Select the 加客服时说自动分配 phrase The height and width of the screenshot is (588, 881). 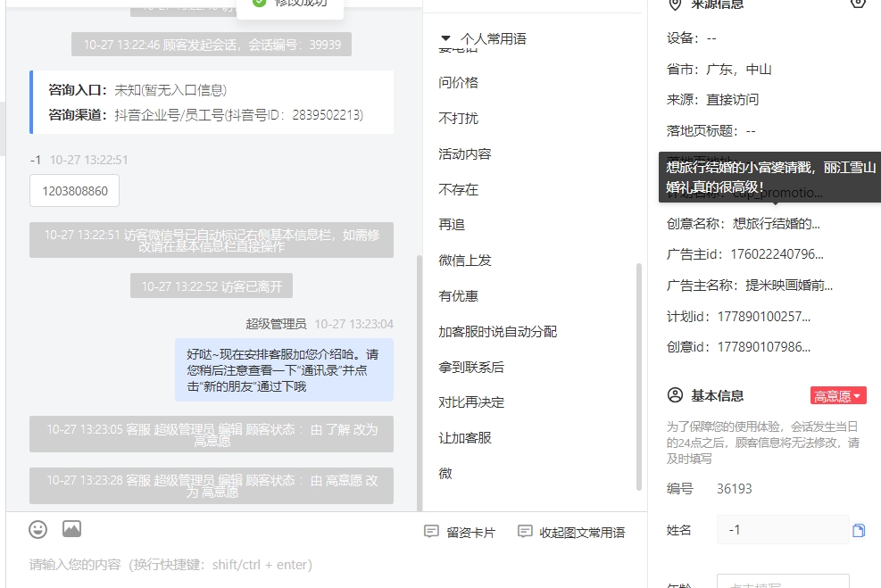(x=498, y=331)
